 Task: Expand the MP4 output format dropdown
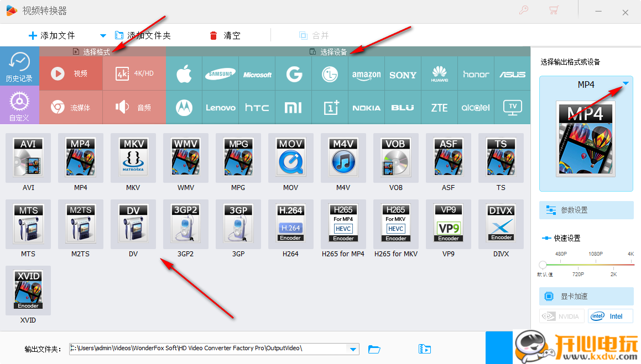click(x=626, y=83)
